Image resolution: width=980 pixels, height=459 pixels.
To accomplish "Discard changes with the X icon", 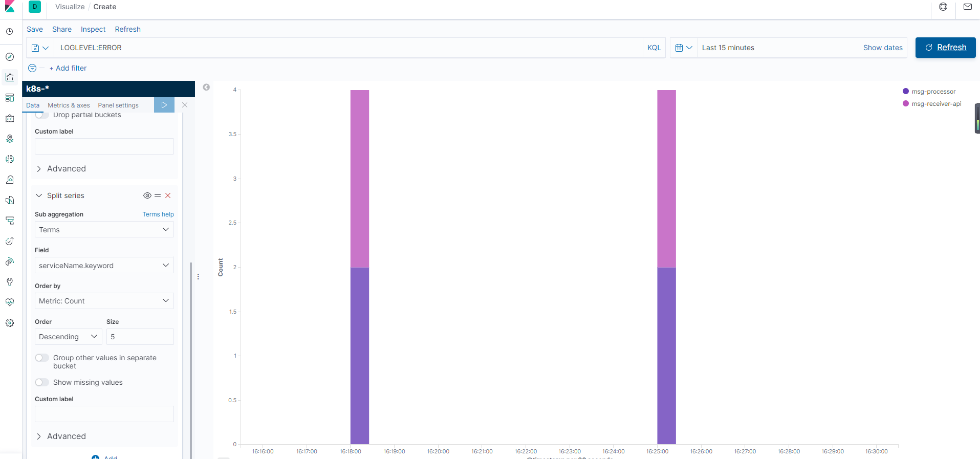I will pyautogui.click(x=185, y=105).
